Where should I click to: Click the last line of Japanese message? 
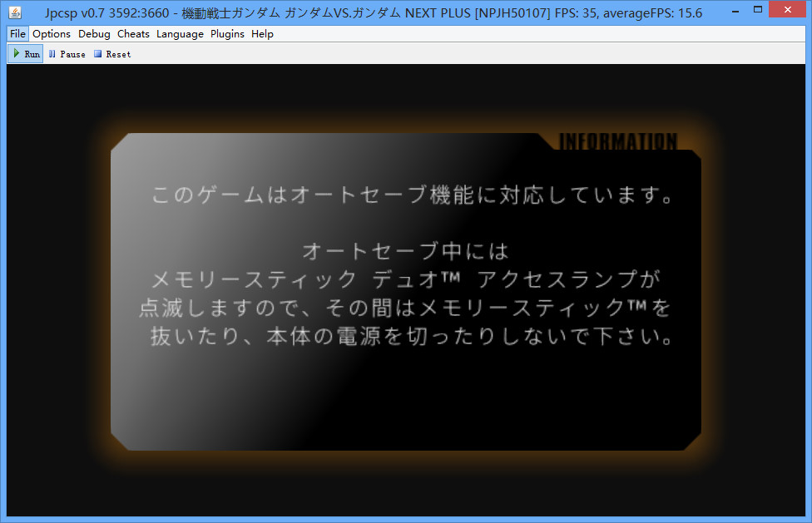click(x=411, y=338)
